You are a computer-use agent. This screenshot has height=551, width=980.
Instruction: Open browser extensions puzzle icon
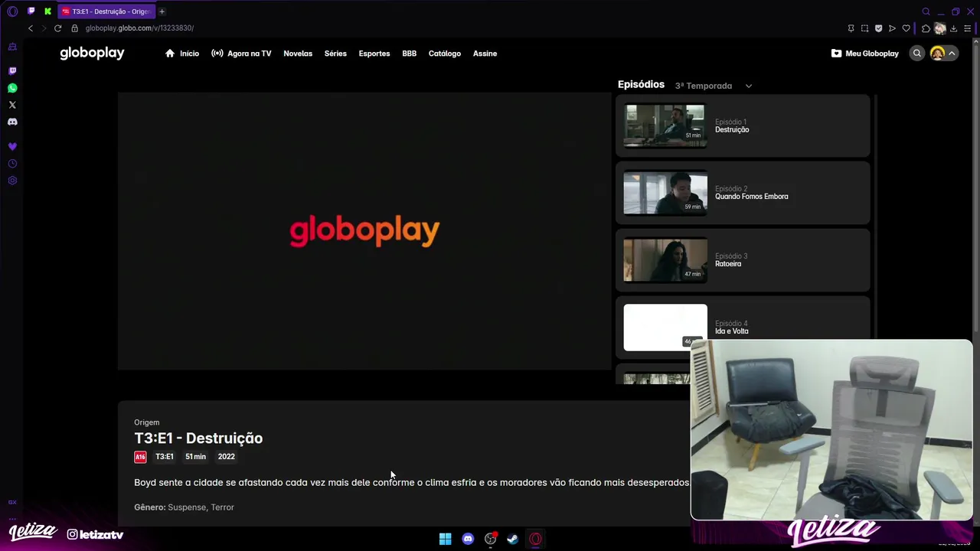[x=926, y=28]
